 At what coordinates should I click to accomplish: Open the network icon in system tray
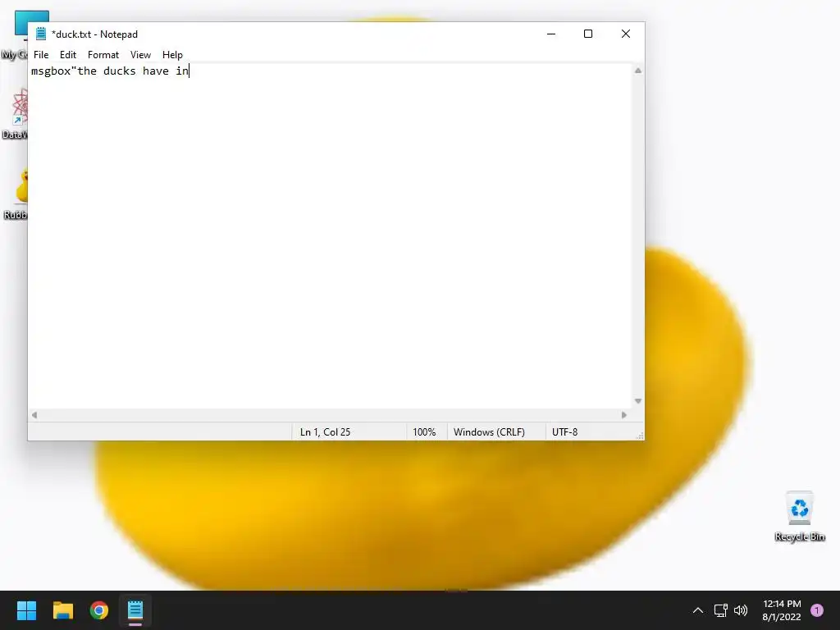720,610
